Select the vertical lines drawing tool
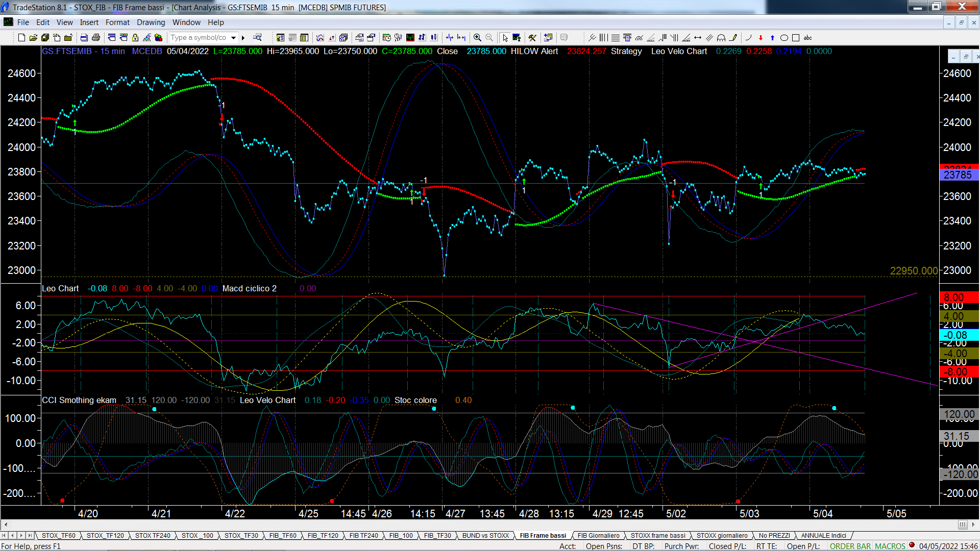The image size is (980, 551). click(x=604, y=38)
